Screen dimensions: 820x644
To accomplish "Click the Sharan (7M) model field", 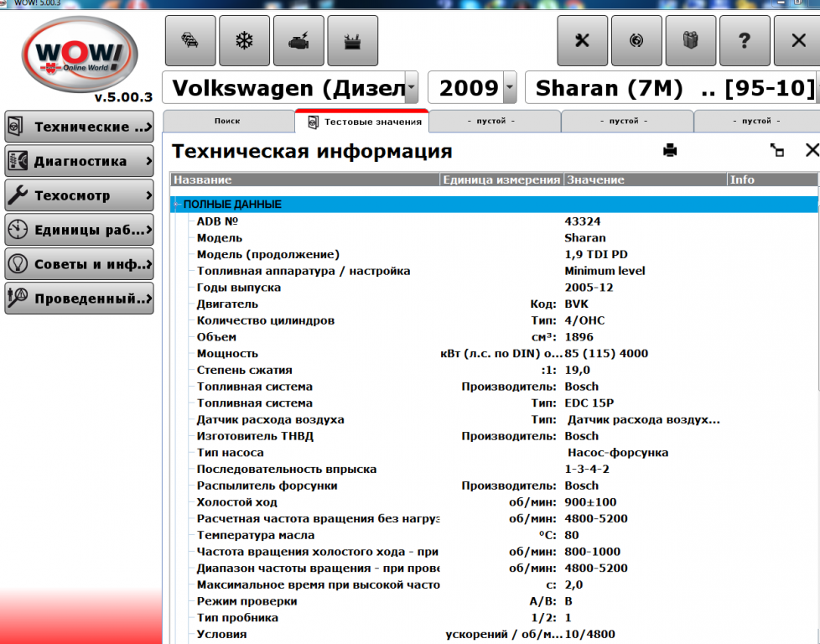I will [672, 87].
